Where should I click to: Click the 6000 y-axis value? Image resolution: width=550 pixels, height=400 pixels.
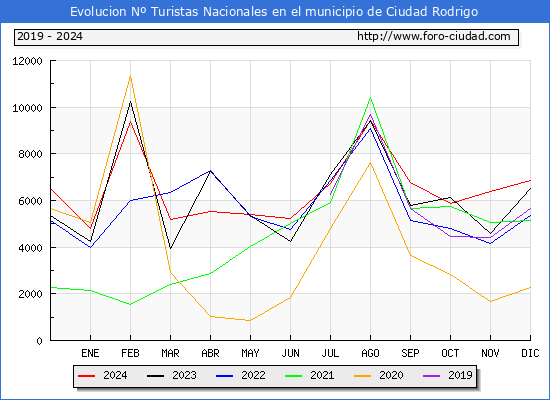pos(31,201)
